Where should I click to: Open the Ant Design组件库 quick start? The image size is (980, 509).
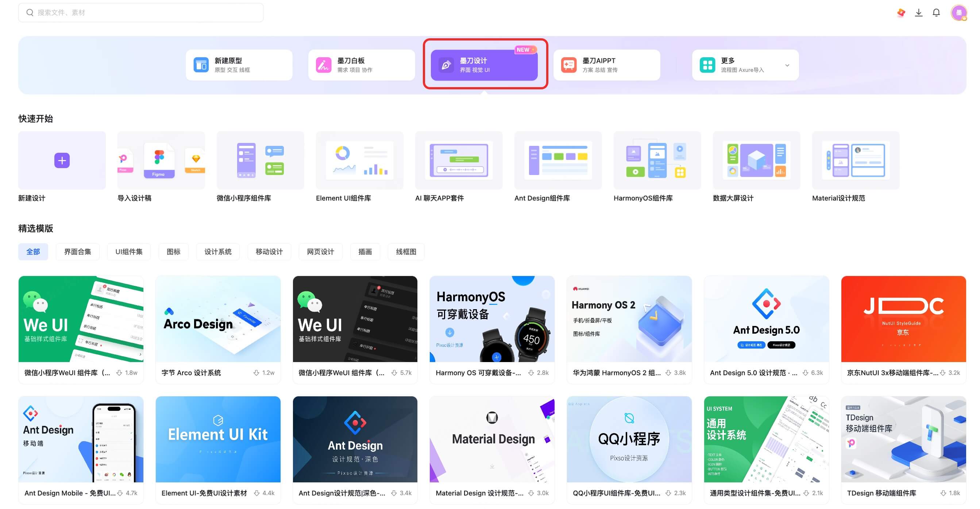558,160
